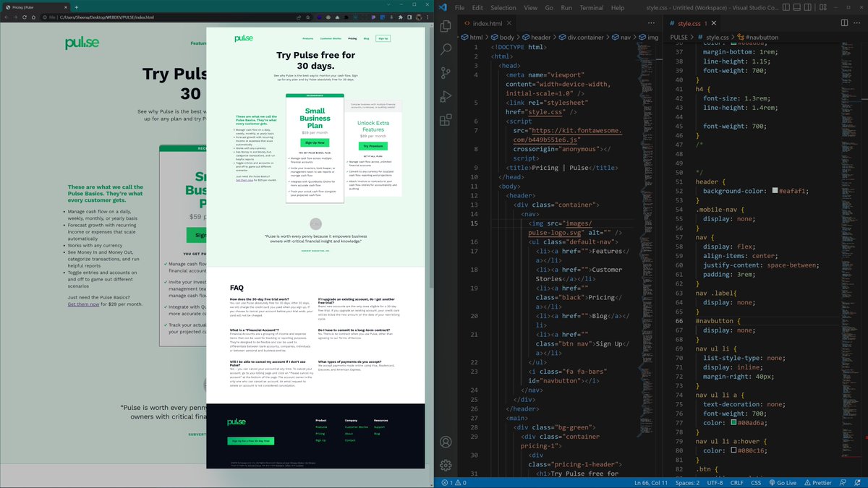Reload the Pricing | Pulse page in browser
Screen dimensions: 868x488
(x=24, y=17)
